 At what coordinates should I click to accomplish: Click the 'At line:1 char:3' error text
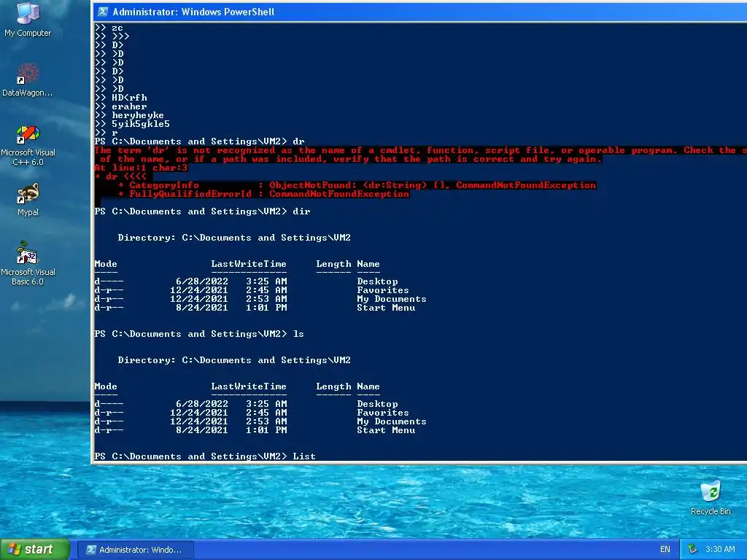coord(141,168)
